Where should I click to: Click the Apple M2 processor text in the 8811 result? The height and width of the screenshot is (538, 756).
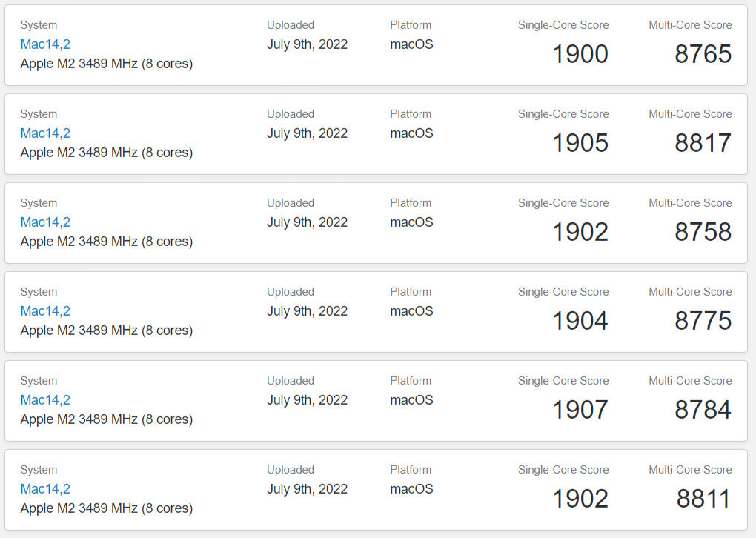(x=106, y=508)
